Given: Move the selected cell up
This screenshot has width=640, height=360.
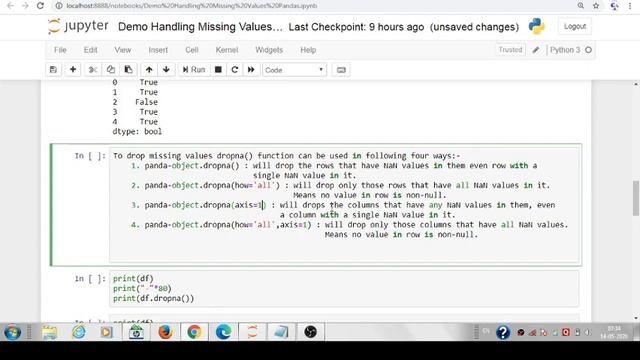Looking at the screenshot, I should tap(149, 70).
